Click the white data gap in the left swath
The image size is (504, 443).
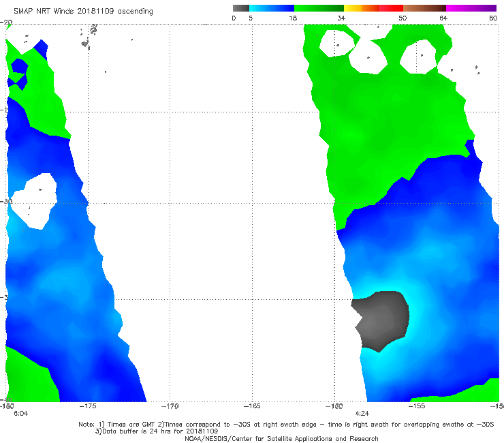(x=34, y=201)
